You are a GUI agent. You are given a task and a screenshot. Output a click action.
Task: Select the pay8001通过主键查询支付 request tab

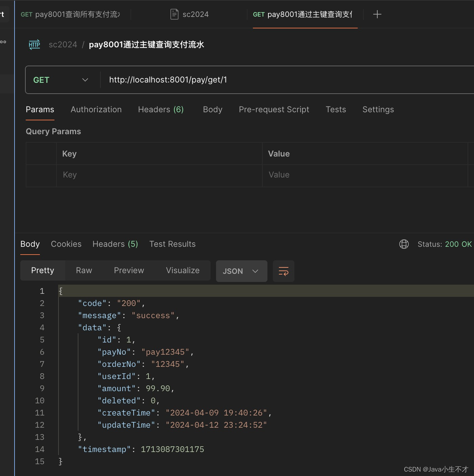tap(303, 14)
